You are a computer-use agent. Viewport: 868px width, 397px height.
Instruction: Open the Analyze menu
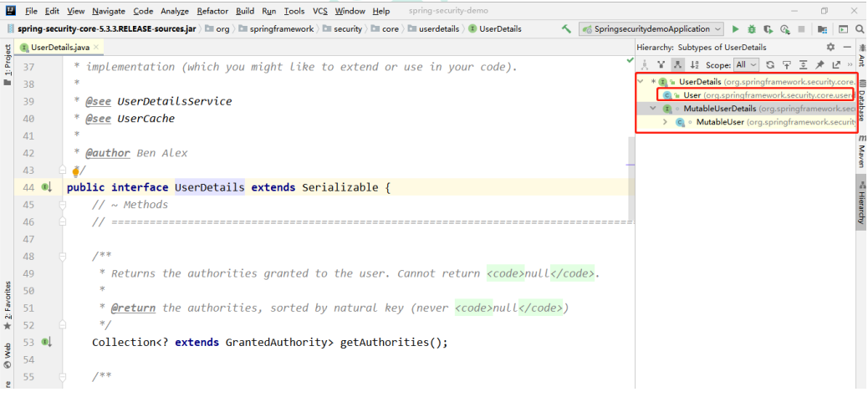pos(175,11)
